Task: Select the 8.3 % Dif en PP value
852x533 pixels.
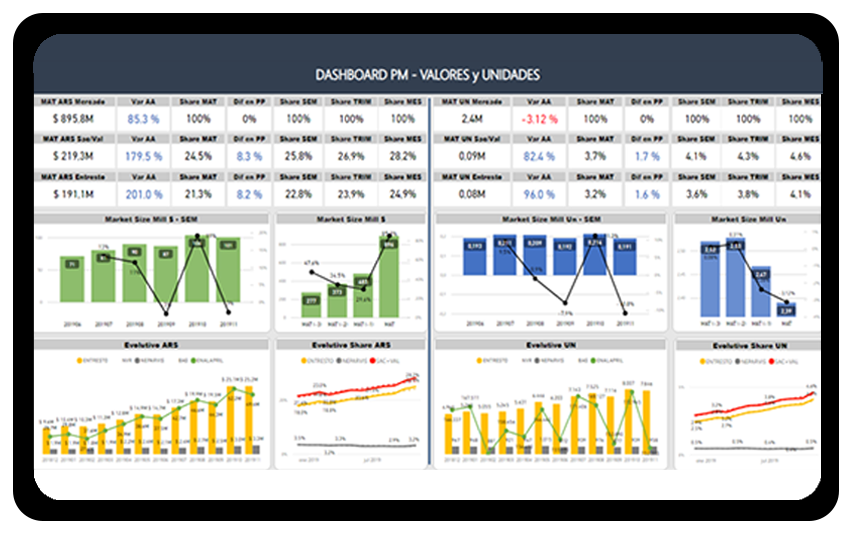Action: pyautogui.click(x=250, y=156)
